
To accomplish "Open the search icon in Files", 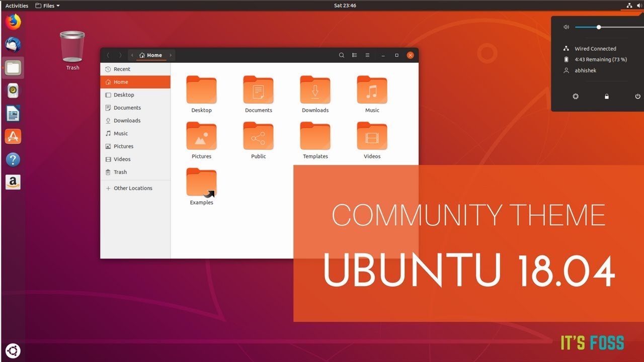I will 341,55.
